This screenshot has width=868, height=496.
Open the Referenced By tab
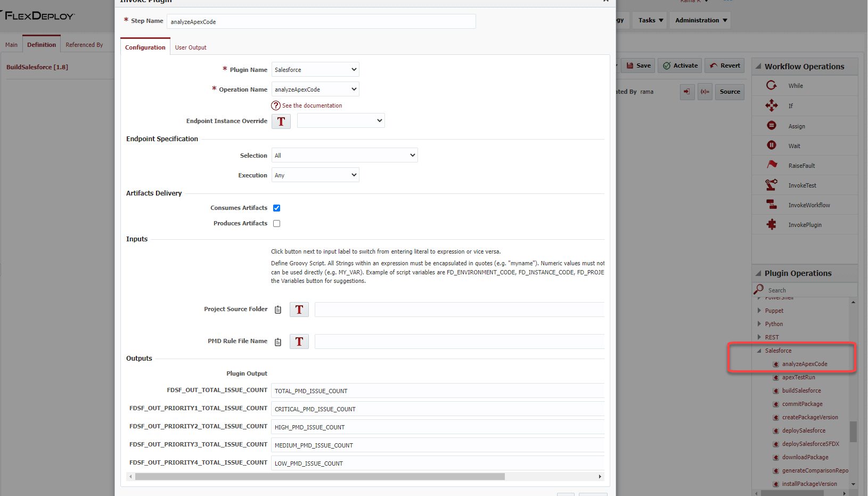[84, 45]
